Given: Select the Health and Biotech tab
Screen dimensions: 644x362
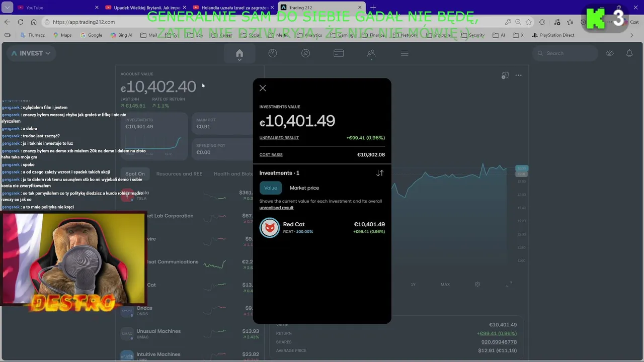Looking at the screenshot, I should 234,174.
